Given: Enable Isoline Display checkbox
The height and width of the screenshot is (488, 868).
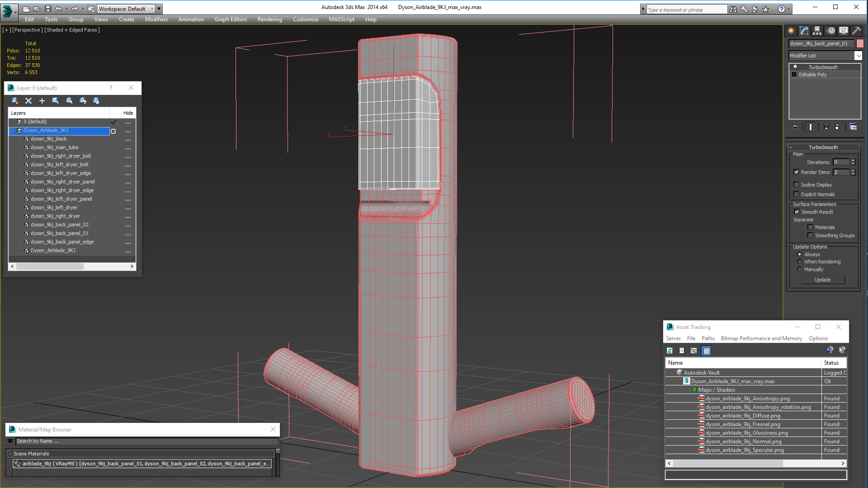Looking at the screenshot, I should tap(797, 185).
